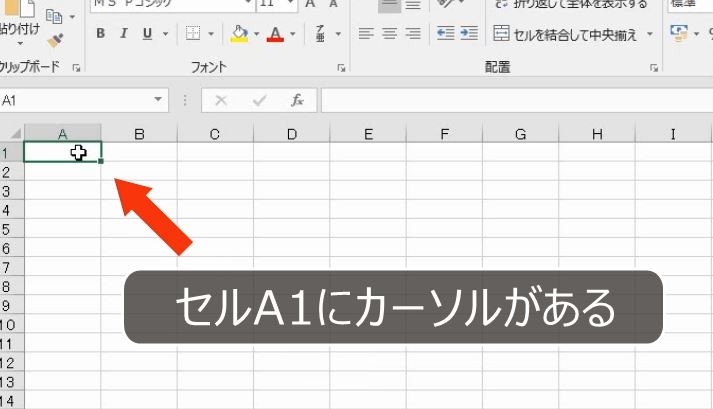Select row 9 header
Viewport: 713px width, 409px height.
11,306
